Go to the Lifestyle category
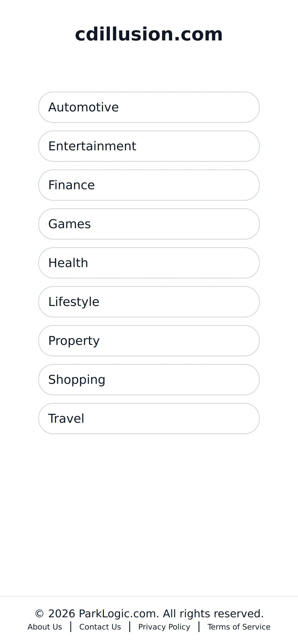298x644 pixels. coord(149,302)
